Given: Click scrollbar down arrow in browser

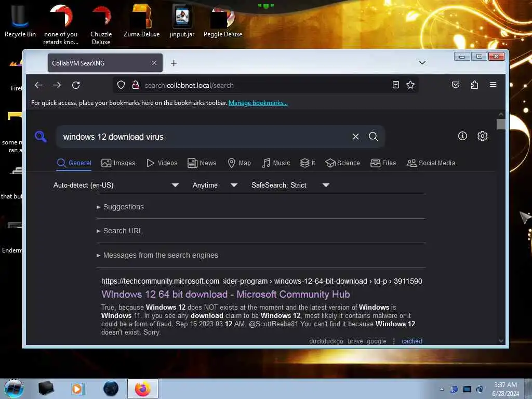Looking at the screenshot, I should pyautogui.click(x=501, y=341).
